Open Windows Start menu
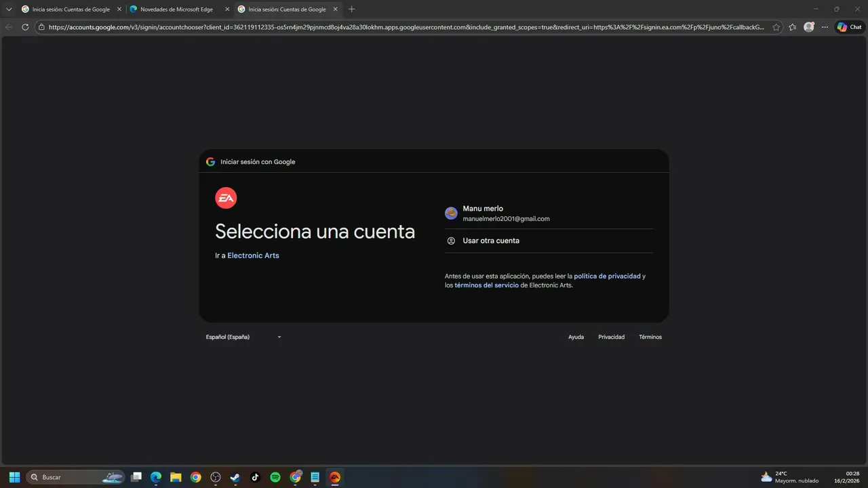Screen dimensions: 868x488 (x=14, y=477)
